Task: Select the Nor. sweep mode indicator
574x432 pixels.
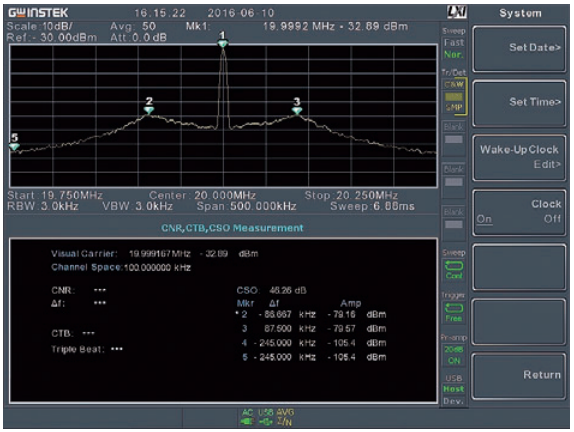Action: pyautogui.click(x=454, y=55)
